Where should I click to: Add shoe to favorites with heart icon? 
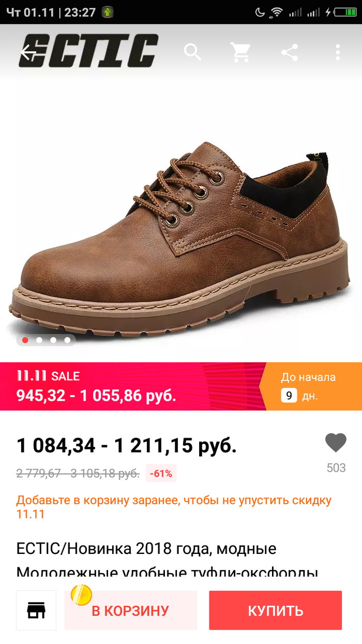tap(336, 443)
